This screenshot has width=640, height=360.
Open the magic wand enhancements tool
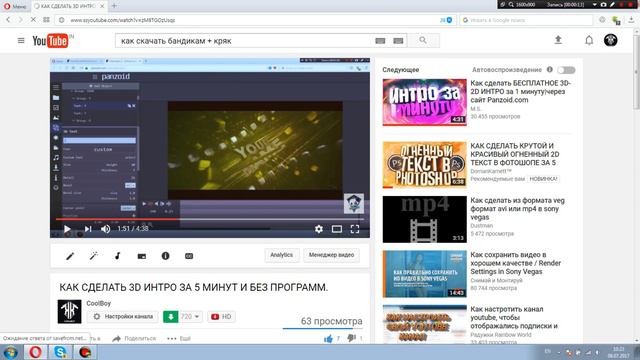(94, 256)
